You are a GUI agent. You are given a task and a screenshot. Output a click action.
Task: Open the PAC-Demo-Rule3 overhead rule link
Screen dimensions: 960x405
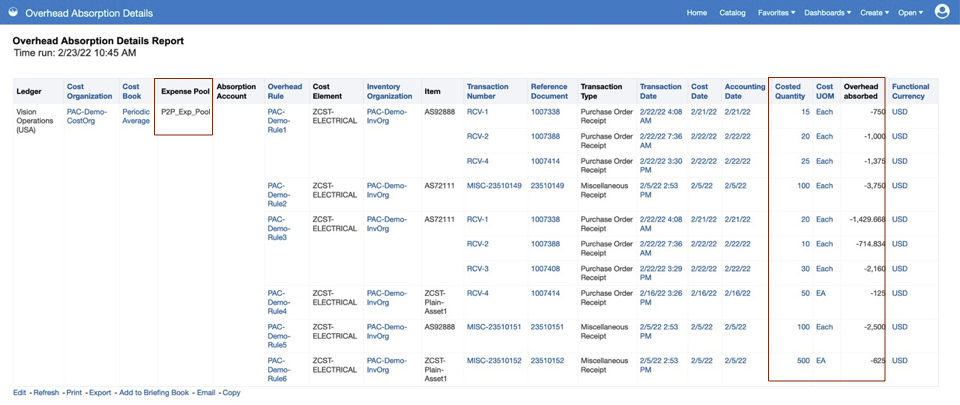click(280, 228)
